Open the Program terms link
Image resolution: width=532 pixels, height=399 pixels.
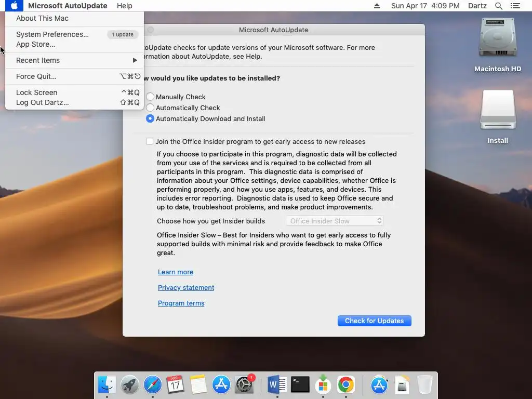click(181, 303)
